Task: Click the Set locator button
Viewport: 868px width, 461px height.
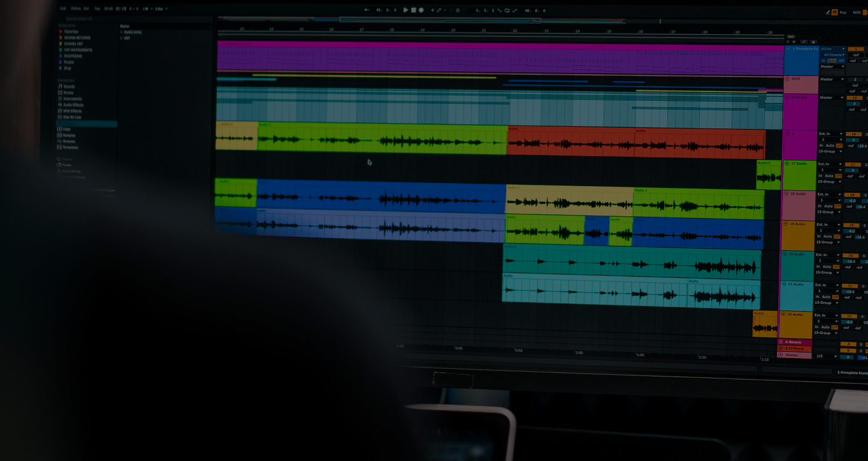Action: (x=791, y=37)
